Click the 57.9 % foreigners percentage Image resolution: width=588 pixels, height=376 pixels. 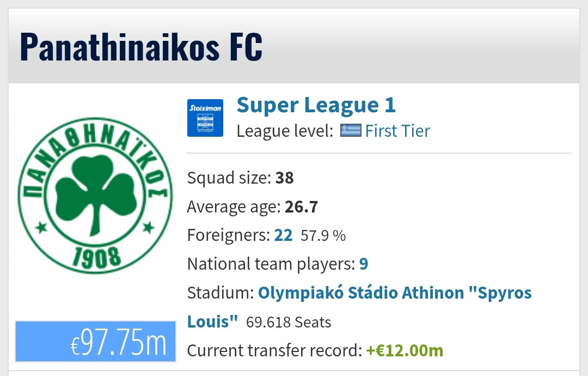[x=323, y=235]
